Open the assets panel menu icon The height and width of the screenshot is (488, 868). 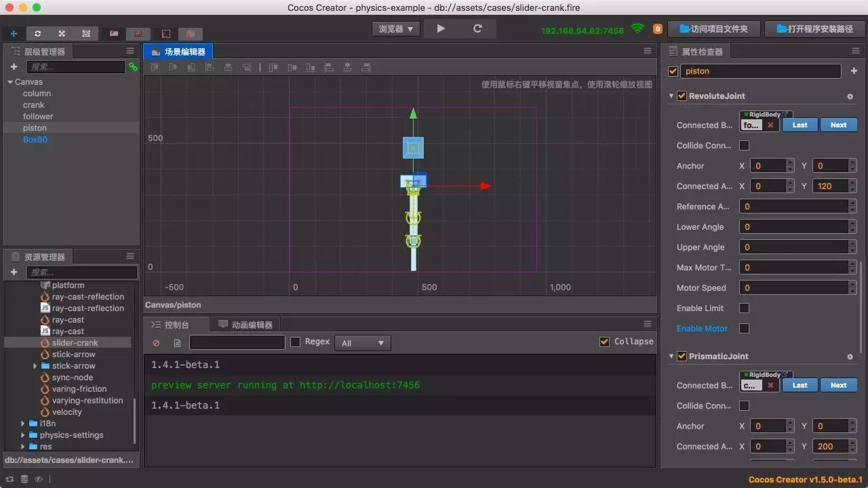(x=130, y=256)
